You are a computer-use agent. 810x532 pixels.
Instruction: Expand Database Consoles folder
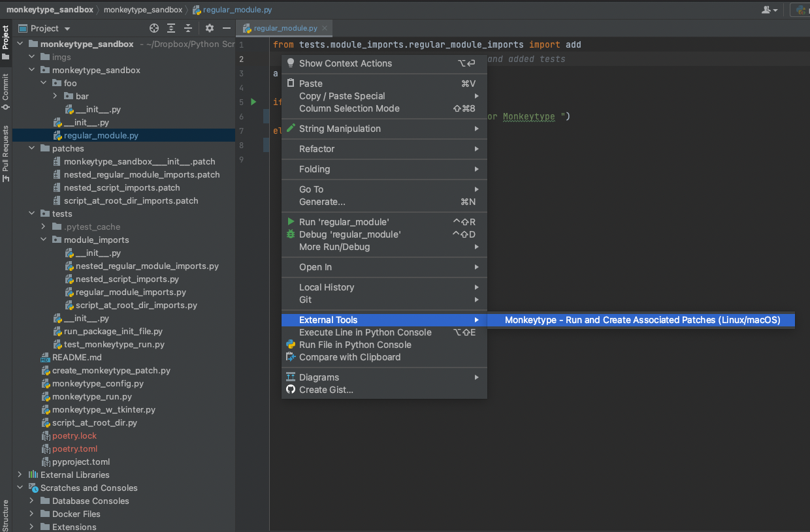[x=31, y=501]
